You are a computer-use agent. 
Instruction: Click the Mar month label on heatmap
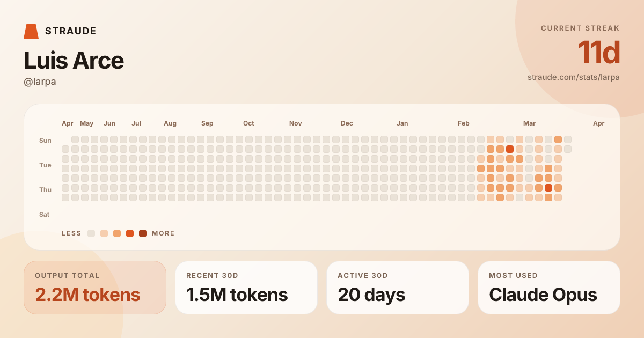(529, 123)
